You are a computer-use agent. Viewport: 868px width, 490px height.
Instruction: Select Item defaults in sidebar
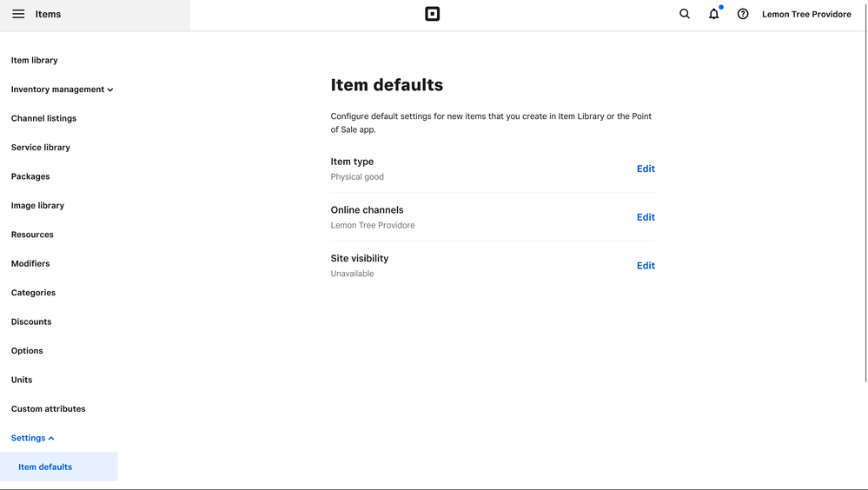[45, 467]
